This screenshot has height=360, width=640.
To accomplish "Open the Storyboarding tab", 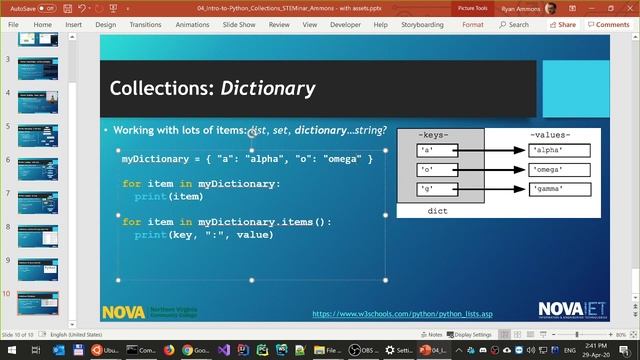I will [422, 24].
